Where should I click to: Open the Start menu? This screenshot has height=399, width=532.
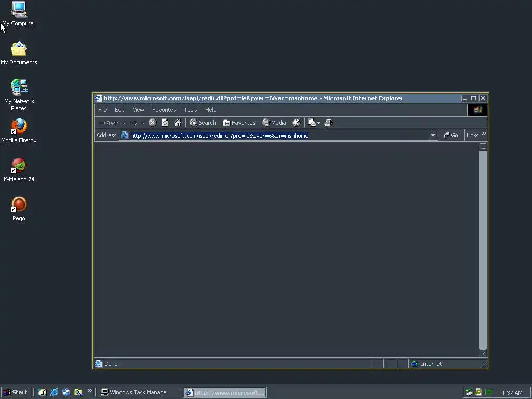(15, 392)
